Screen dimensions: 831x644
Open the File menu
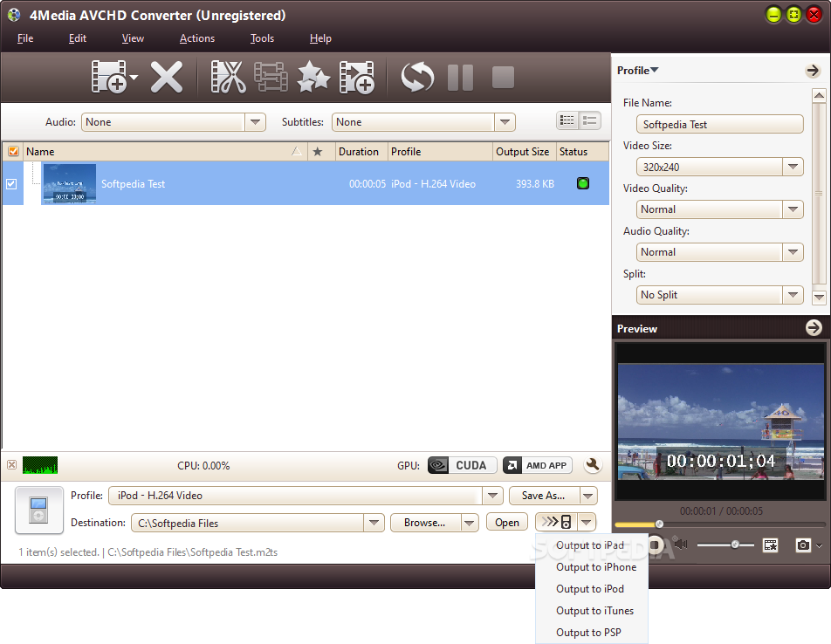coord(25,38)
